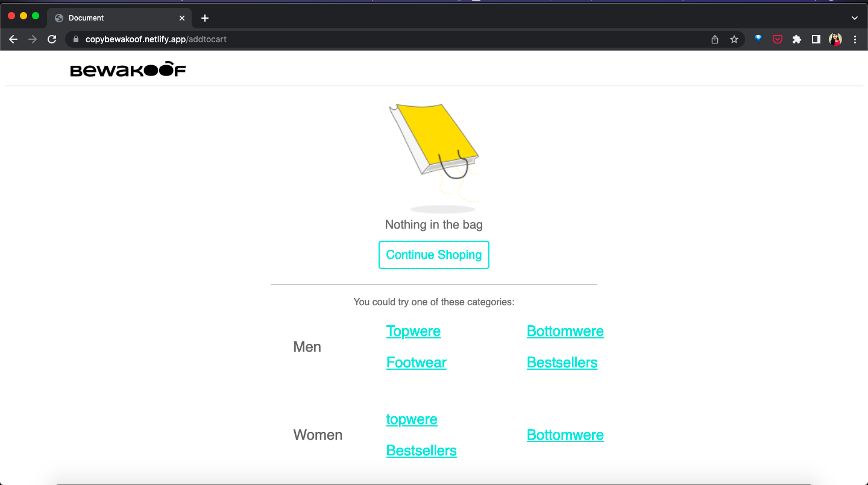This screenshot has width=868, height=485.
Task: Toggle the browser side panel icon
Action: tap(816, 39)
